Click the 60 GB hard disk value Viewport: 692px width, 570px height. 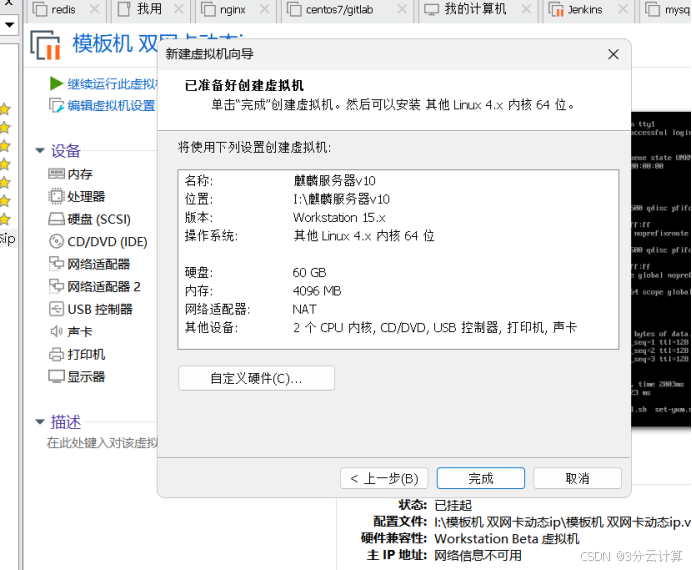(x=309, y=272)
